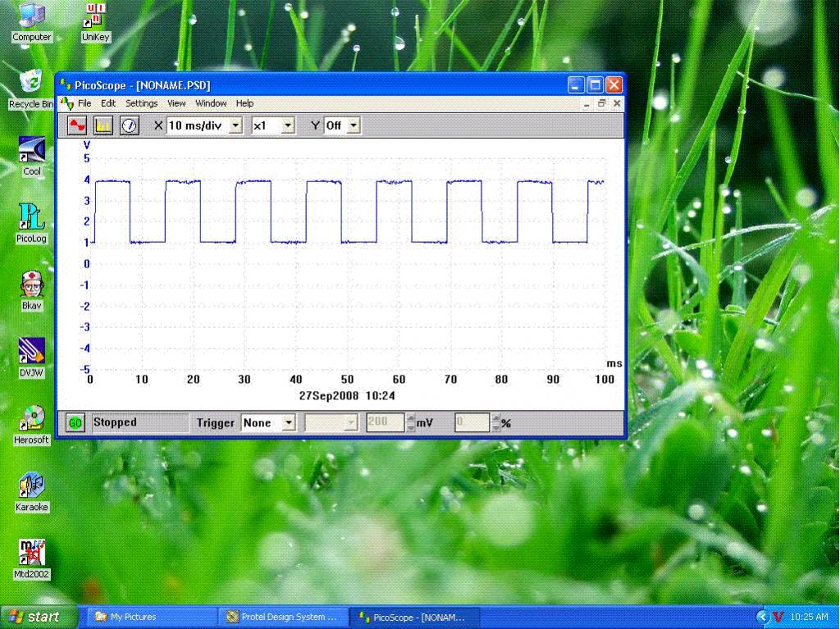Expand the 10 ms/div timebase dropdown
This screenshot has height=629, width=840.
tap(235, 125)
